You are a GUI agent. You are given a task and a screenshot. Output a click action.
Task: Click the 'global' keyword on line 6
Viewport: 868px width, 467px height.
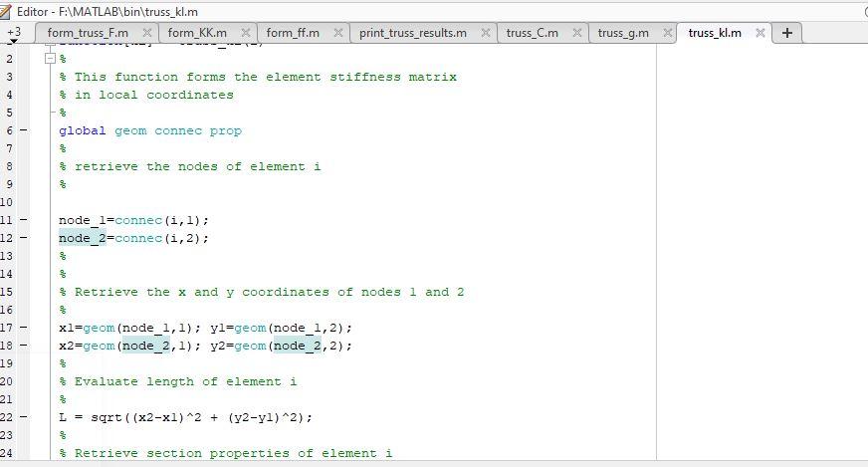pyautogui.click(x=82, y=130)
